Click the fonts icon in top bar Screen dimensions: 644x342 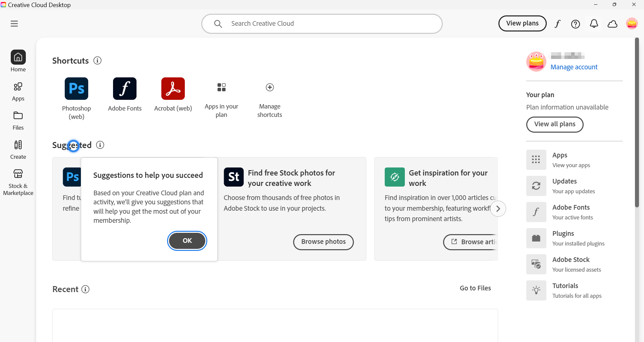point(557,24)
